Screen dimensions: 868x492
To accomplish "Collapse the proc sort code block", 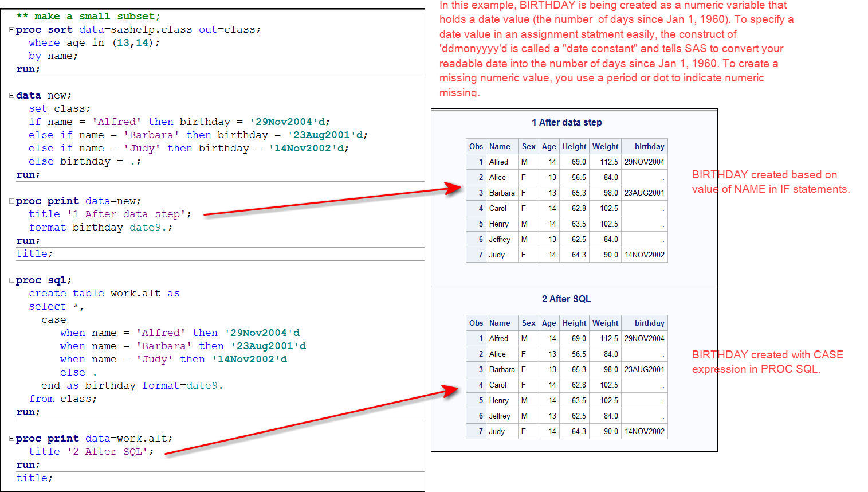I will (11, 30).
